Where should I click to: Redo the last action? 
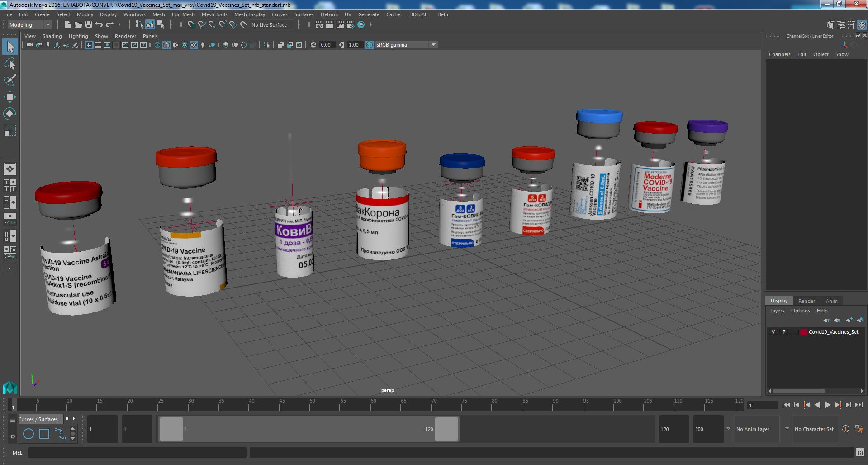click(x=109, y=25)
